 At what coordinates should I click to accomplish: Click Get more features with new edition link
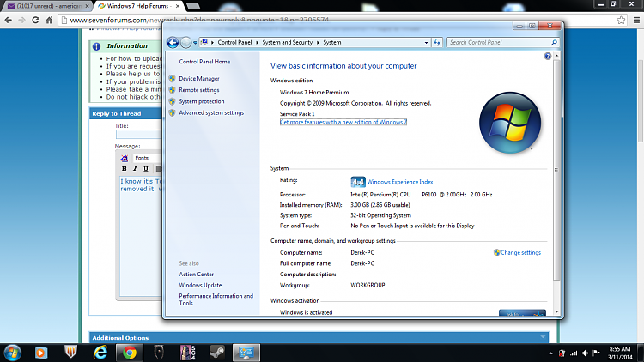343,122
